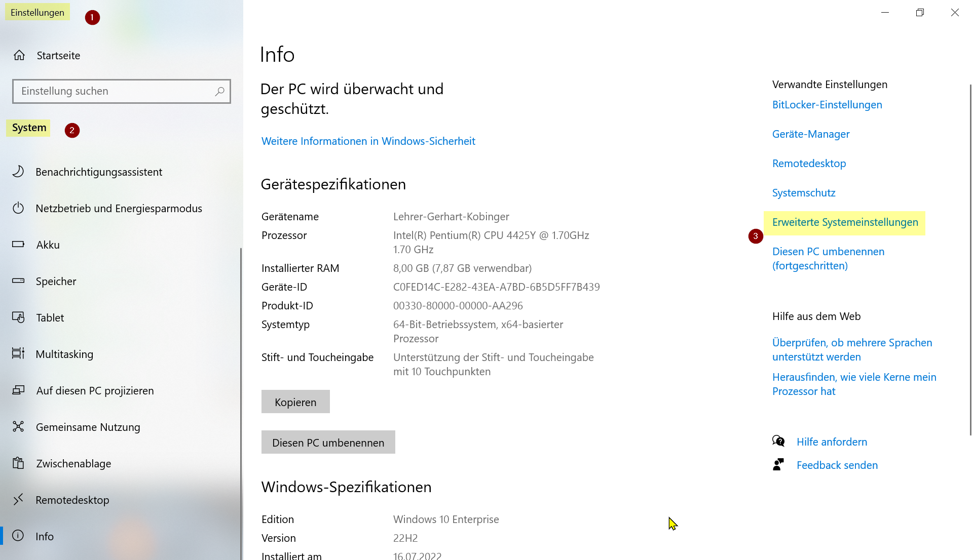Screen dimensions: 973x560
Task: Open Erweiterte Systemeinstellungen link
Action: click(x=845, y=222)
